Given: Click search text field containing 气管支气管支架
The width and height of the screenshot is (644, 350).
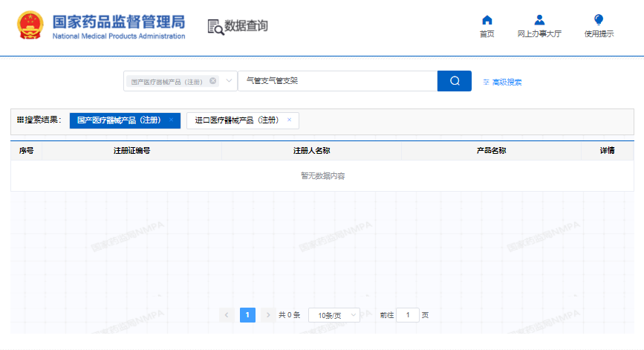Looking at the screenshot, I should 336,81.
